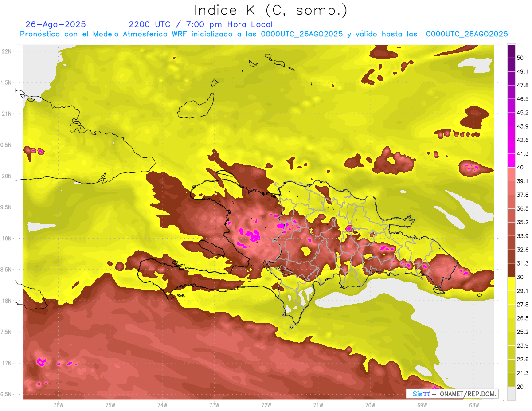This screenshot has height=411, width=532.
Task: Click the latitude axis label '7.5N'
Action: coord(7,332)
